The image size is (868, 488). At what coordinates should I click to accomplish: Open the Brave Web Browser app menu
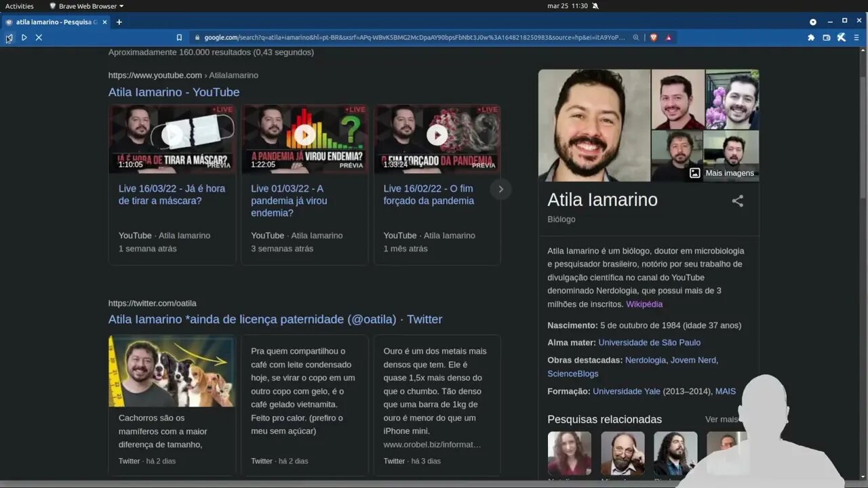click(x=86, y=6)
